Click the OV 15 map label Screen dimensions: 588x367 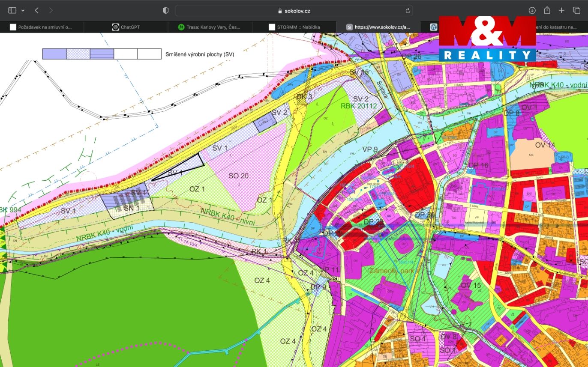[471, 285]
